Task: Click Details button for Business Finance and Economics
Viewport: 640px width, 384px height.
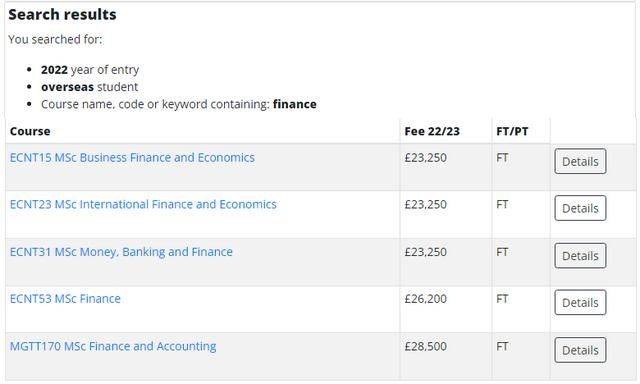Action: pos(580,161)
